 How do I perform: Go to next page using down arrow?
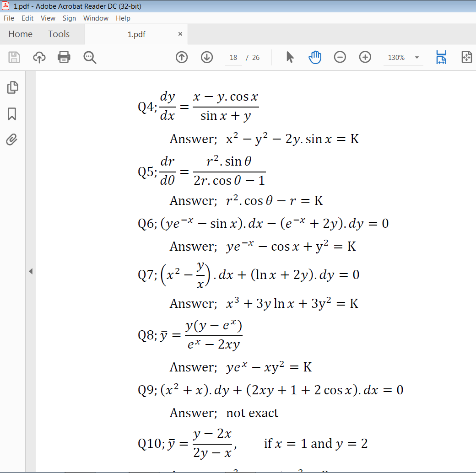pyautogui.click(x=206, y=57)
